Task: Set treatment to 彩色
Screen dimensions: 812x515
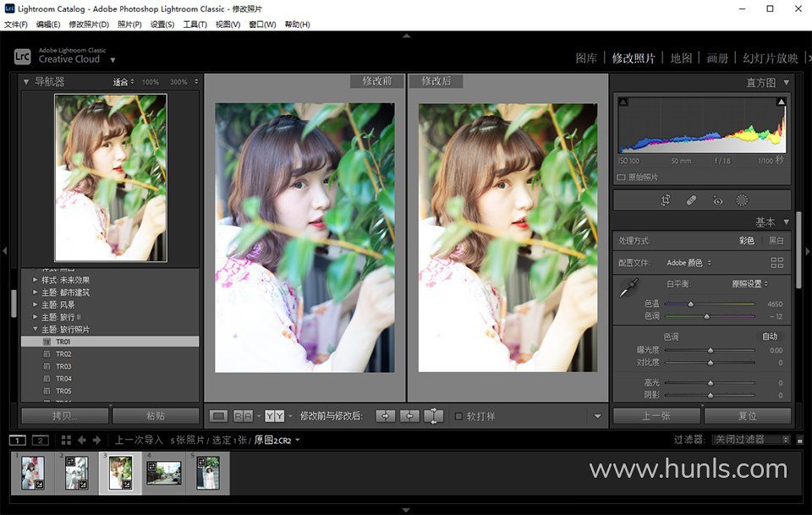Action: coord(746,241)
